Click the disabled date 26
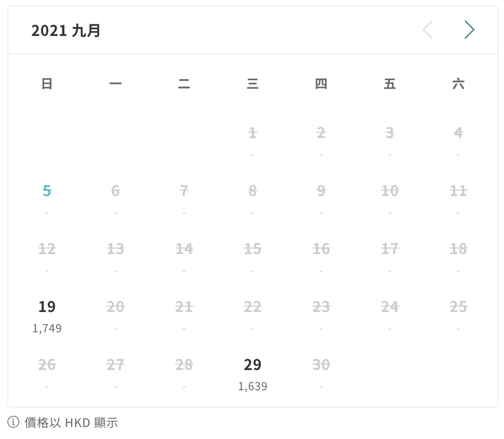 (47, 364)
